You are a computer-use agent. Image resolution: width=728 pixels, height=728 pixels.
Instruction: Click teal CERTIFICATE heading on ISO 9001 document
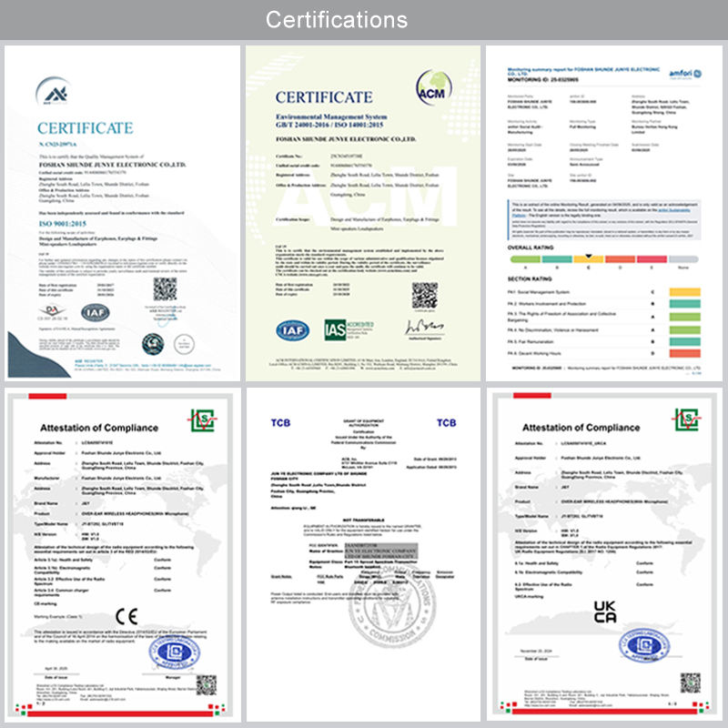pyautogui.click(x=86, y=128)
